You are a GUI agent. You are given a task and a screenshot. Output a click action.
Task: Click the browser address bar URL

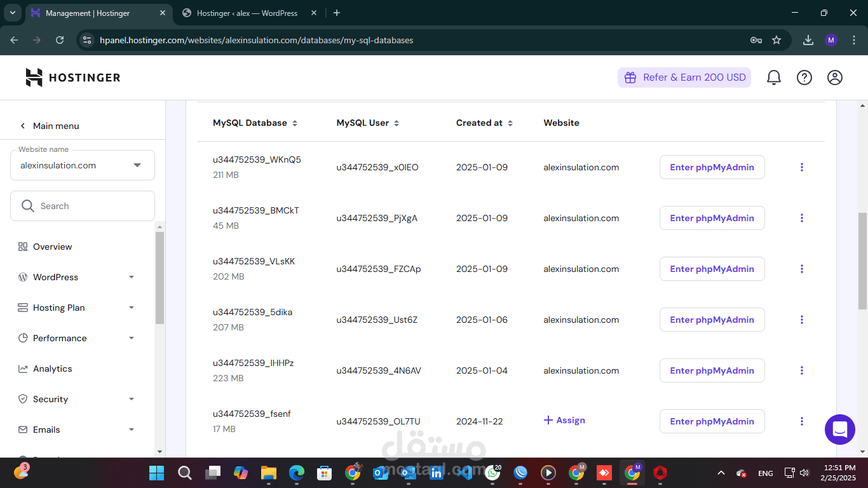[257, 40]
